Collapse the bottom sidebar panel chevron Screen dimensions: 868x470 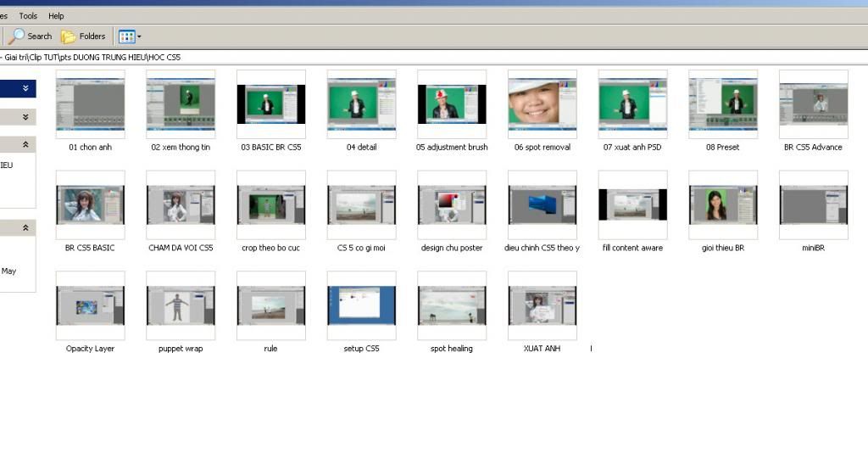point(26,227)
